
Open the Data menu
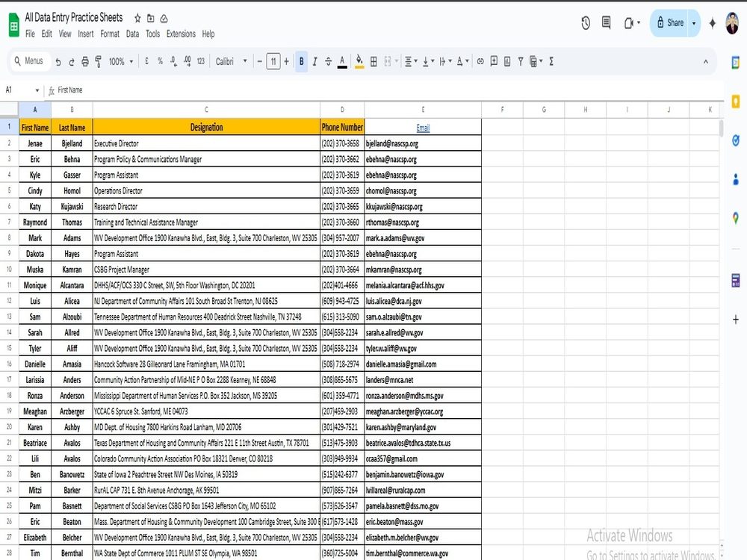(x=132, y=34)
